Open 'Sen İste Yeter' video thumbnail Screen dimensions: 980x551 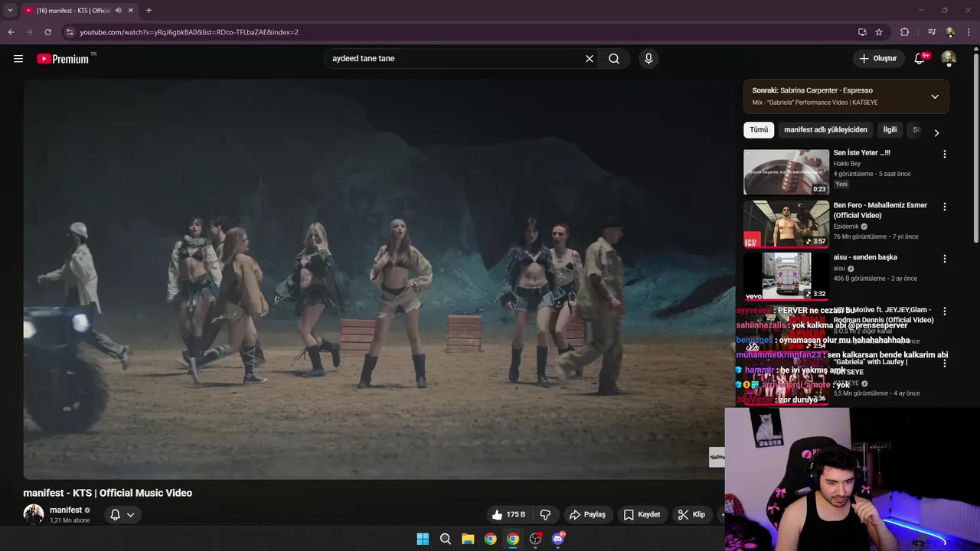coord(786,172)
